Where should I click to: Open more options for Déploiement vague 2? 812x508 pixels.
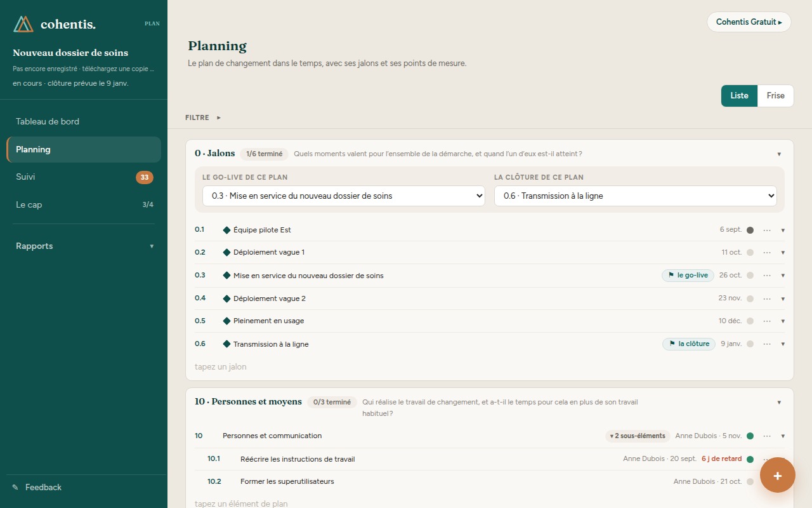click(x=767, y=298)
